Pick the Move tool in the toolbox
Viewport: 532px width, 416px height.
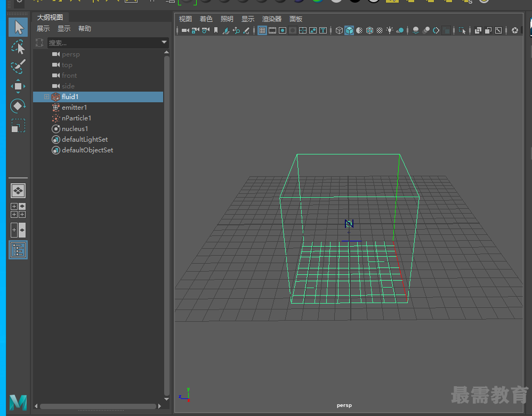18,86
